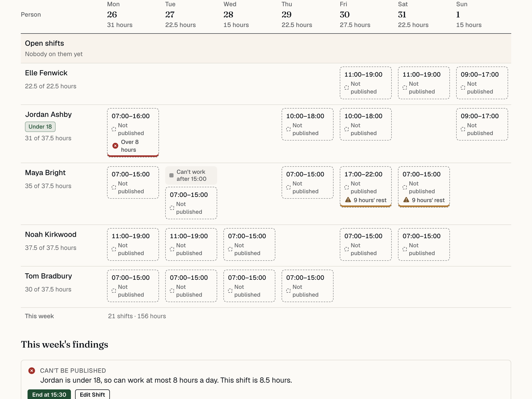Open Tom Bradbury's Thursday 07:00–15:00 shift
The image size is (532, 399).
[x=308, y=286]
